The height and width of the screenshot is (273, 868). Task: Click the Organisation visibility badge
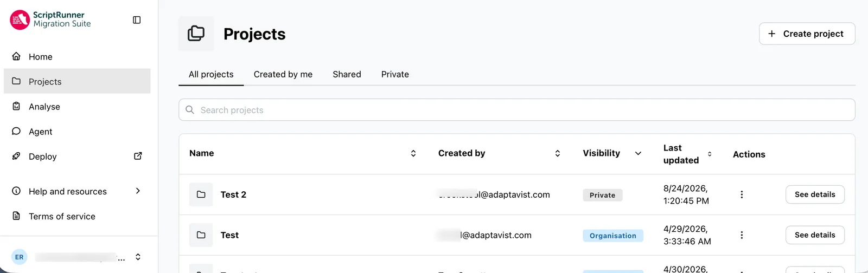pos(613,236)
